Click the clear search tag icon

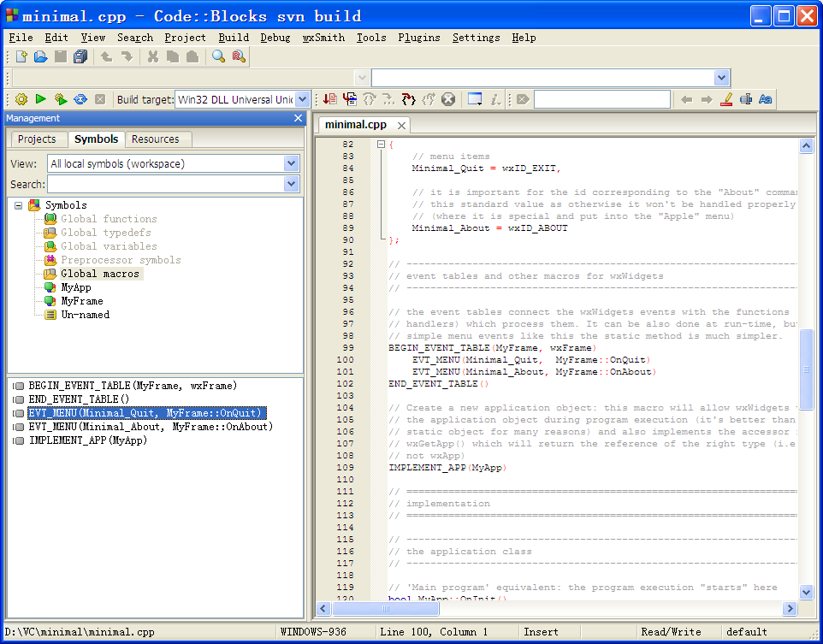[523, 99]
